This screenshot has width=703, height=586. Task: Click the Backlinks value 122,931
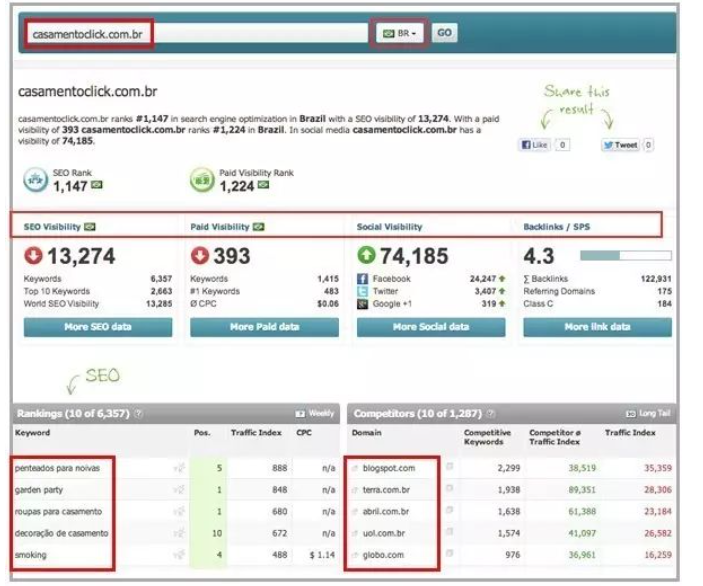coord(656,279)
